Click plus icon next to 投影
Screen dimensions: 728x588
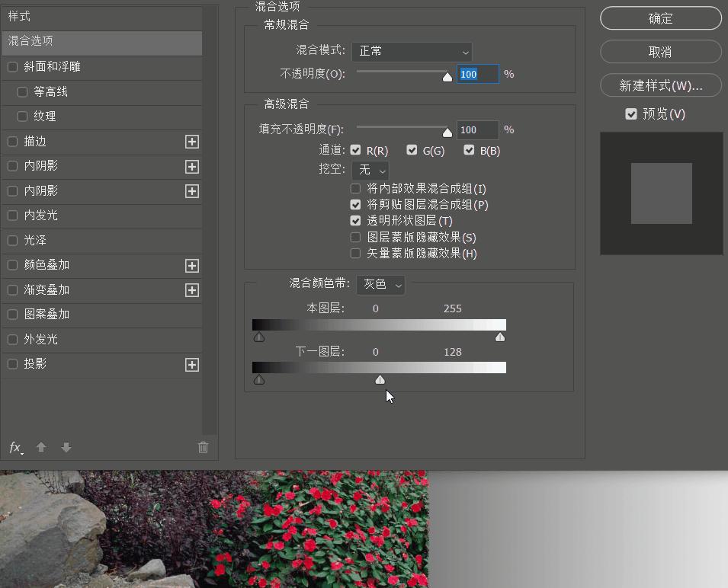coord(192,365)
